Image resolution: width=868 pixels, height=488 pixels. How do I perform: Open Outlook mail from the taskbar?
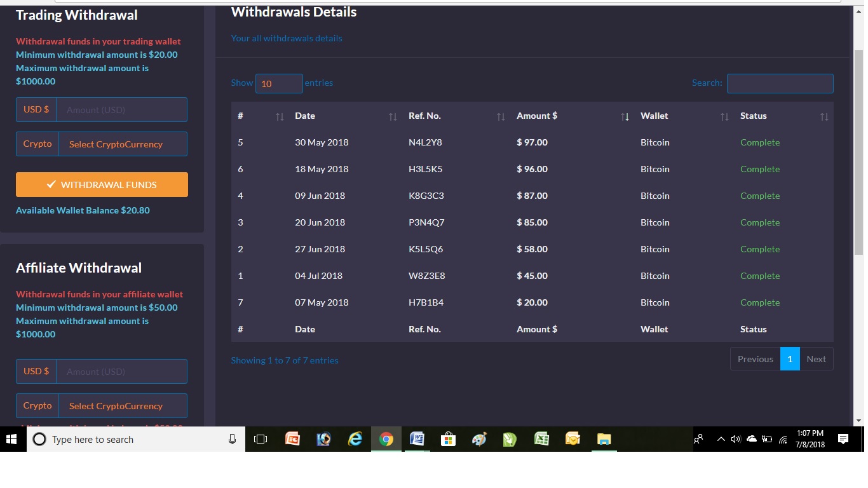pos(573,439)
